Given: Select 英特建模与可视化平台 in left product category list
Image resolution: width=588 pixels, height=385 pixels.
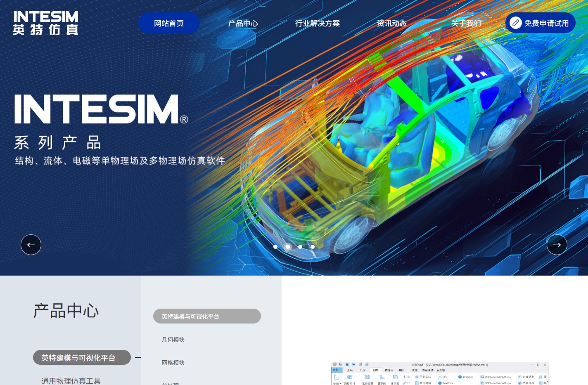Looking at the screenshot, I should (82, 357).
